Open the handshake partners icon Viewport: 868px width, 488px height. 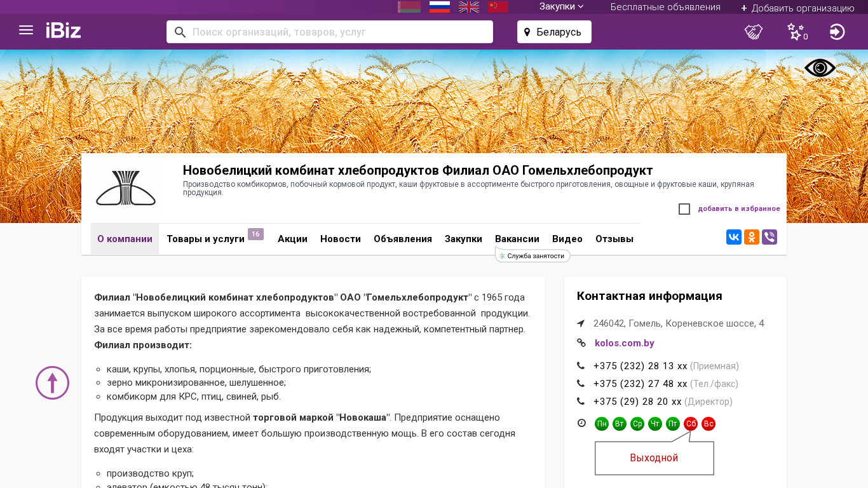(x=754, y=32)
